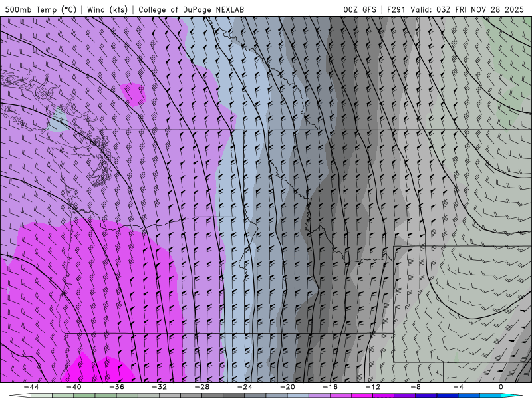
Task: Click the -40 colorbar label
Action: tap(74, 387)
